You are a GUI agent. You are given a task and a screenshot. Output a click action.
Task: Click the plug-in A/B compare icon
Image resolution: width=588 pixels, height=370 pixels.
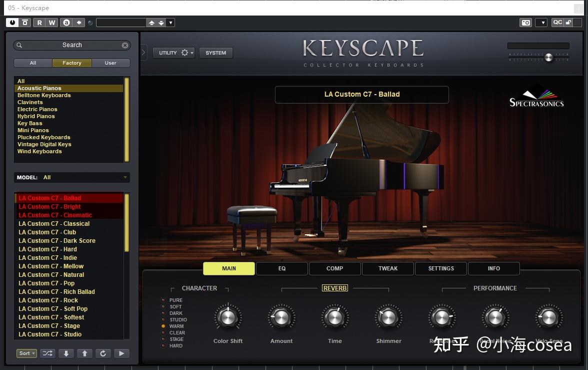pyautogui.click(x=66, y=23)
